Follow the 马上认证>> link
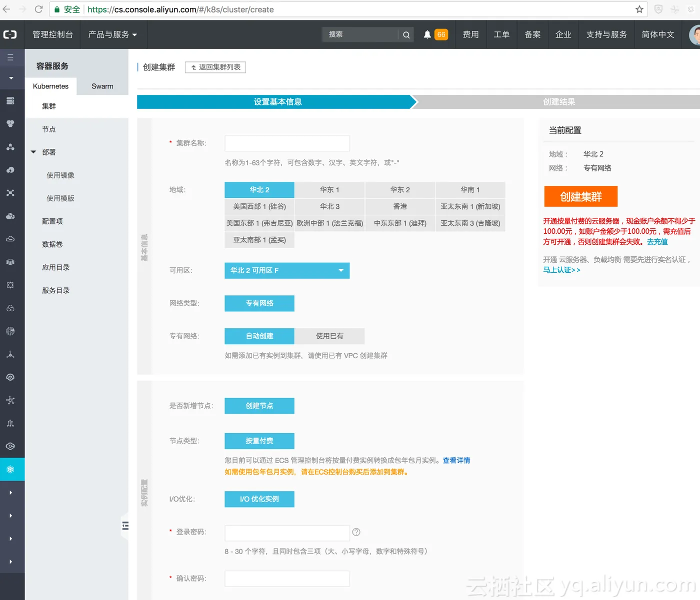 [561, 270]
